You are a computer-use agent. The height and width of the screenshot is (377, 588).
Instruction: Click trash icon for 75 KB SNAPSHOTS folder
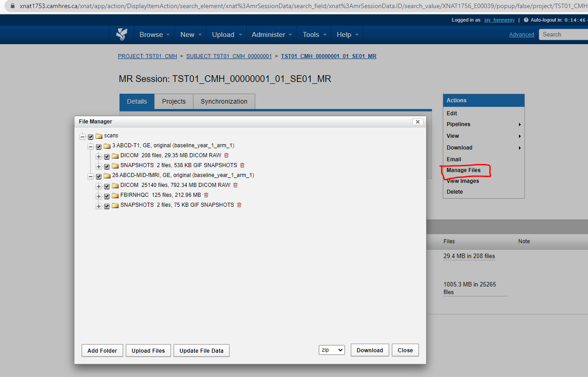pos(239,205)
